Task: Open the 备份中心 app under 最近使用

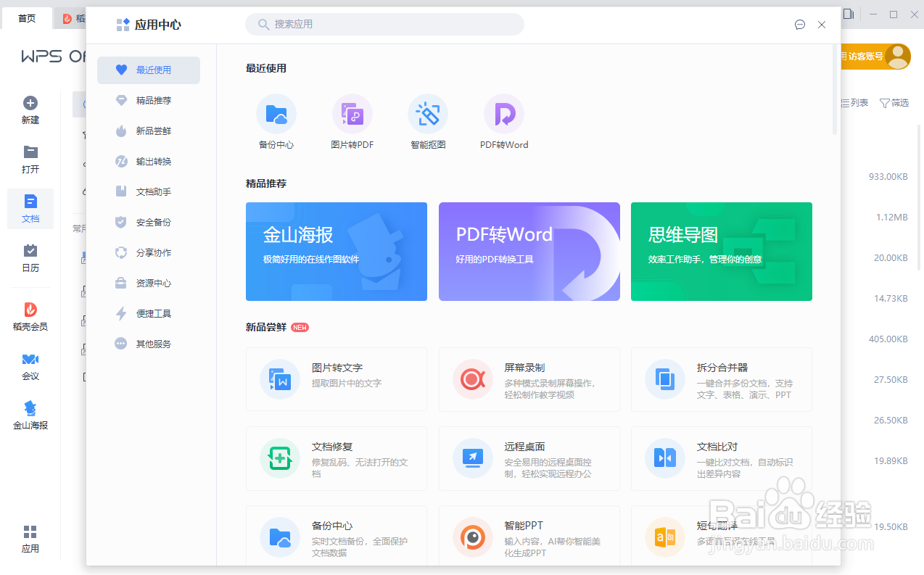Action: tap(276, 121)
